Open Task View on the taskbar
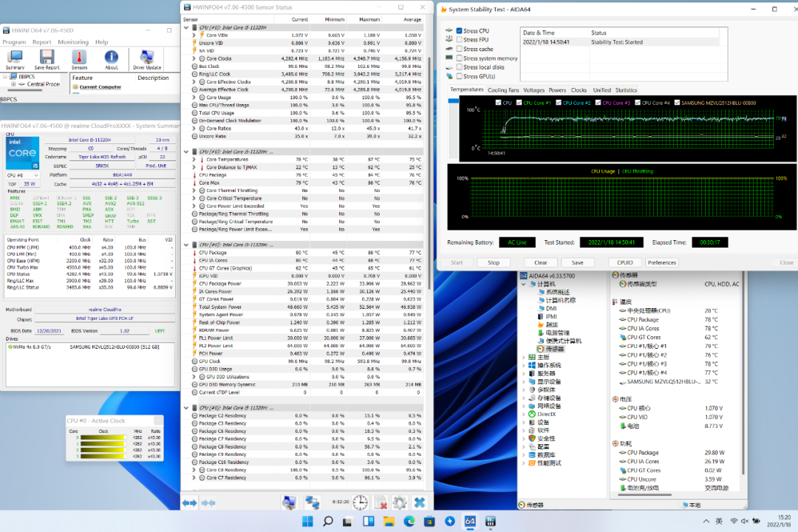This screenshot has width=798, height=532. (x=347, y=522)
